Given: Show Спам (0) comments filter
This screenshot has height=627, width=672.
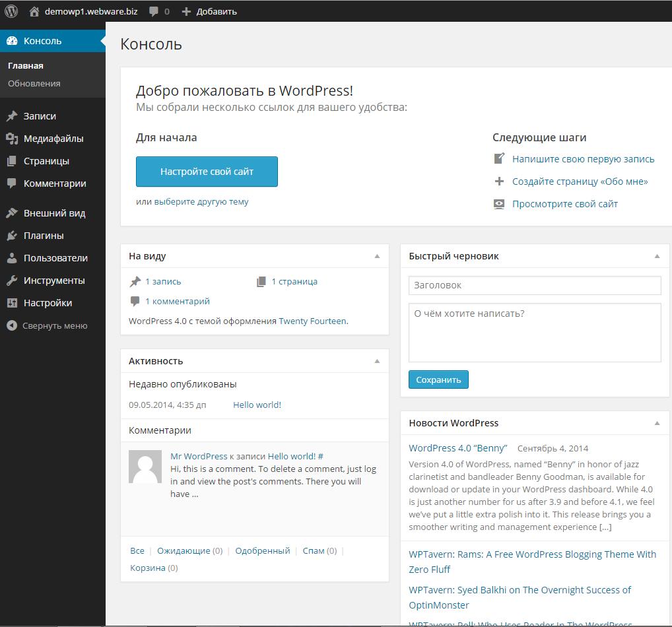Looking at the screenshot, I should tap(319, 550).
